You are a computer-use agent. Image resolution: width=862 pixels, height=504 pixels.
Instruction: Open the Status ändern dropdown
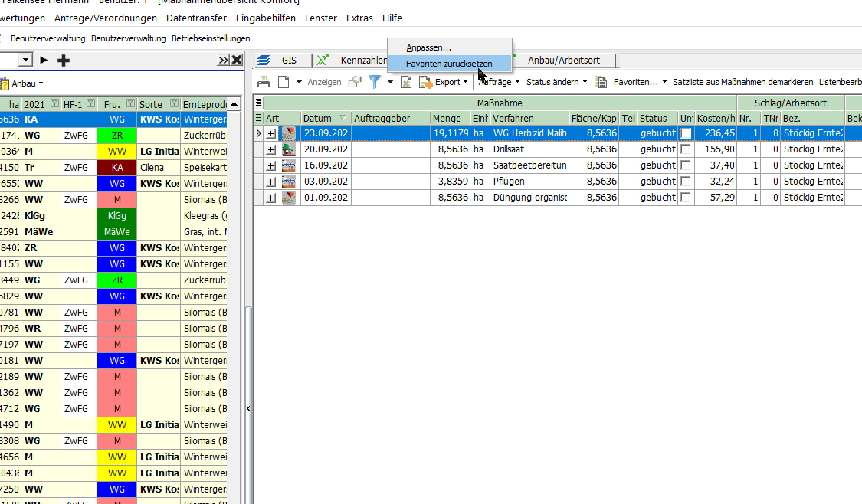(556, 82)
